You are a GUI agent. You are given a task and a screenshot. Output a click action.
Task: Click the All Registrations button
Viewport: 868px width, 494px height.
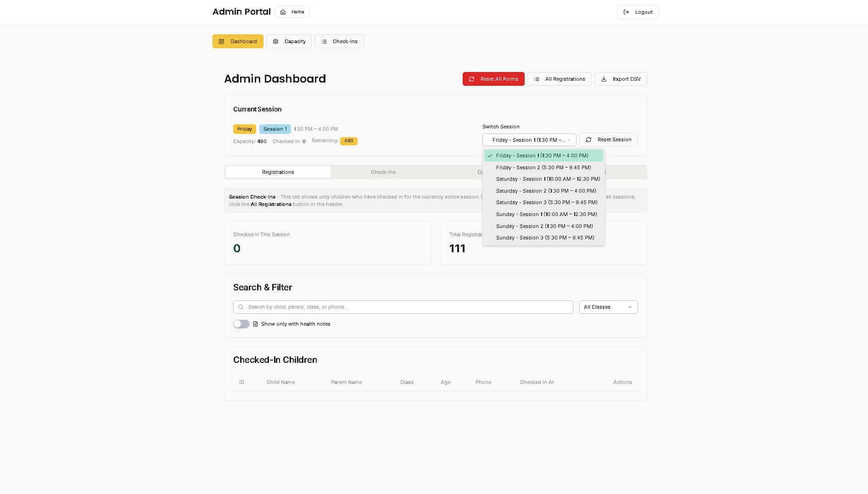point(559,79)
